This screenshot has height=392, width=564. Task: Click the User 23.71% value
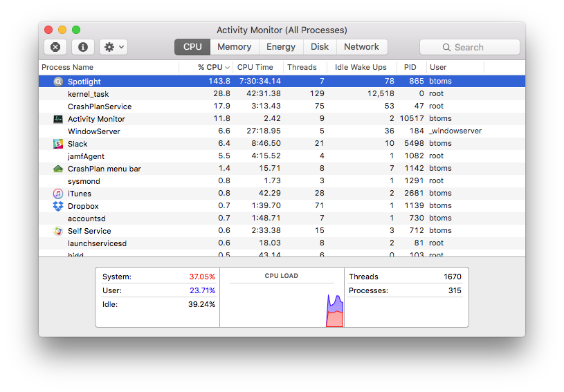click(203, 290)
